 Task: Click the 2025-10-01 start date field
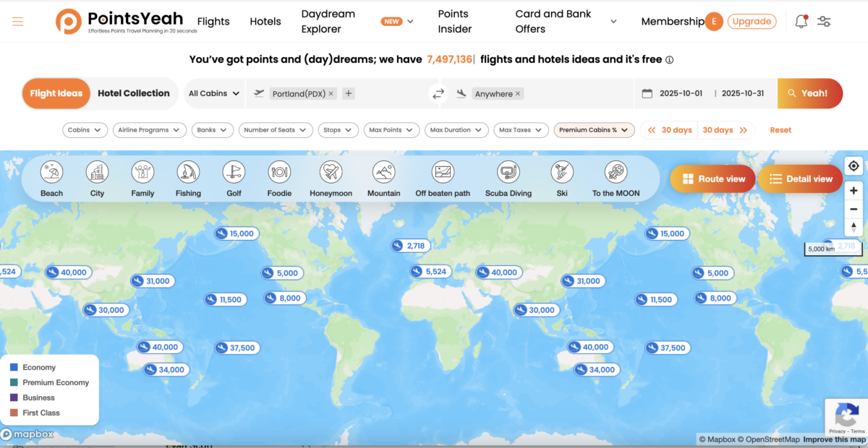pos(681,94)
